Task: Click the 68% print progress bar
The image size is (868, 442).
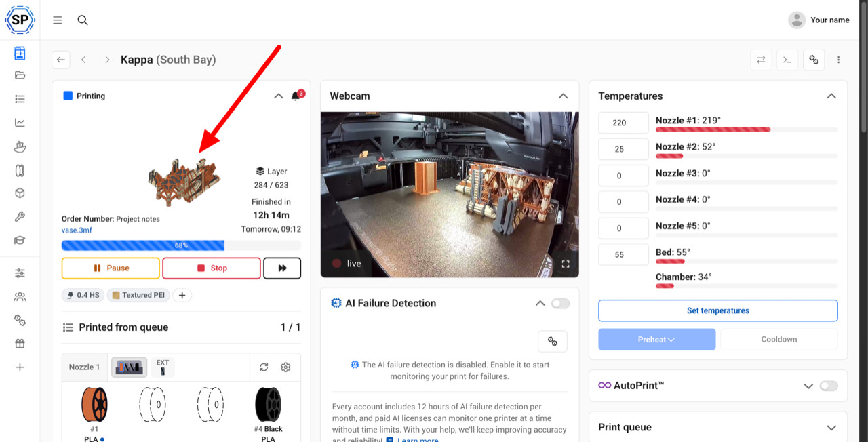Action: (181, 245)
